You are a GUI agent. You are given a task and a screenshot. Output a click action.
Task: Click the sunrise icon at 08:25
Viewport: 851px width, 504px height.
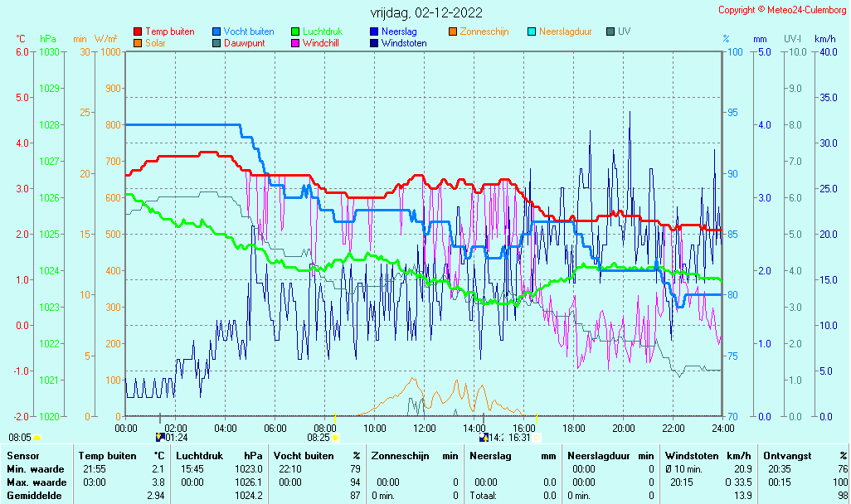tap(335, 438)
